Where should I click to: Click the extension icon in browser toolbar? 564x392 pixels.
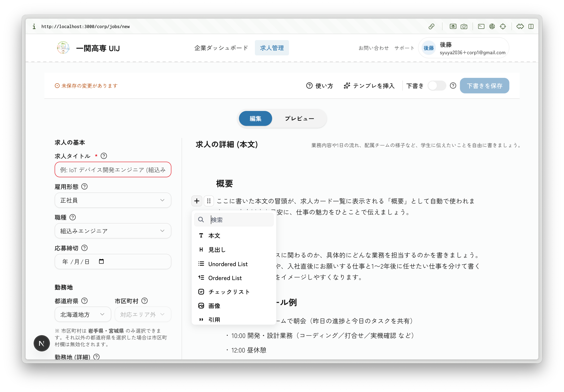520,27
